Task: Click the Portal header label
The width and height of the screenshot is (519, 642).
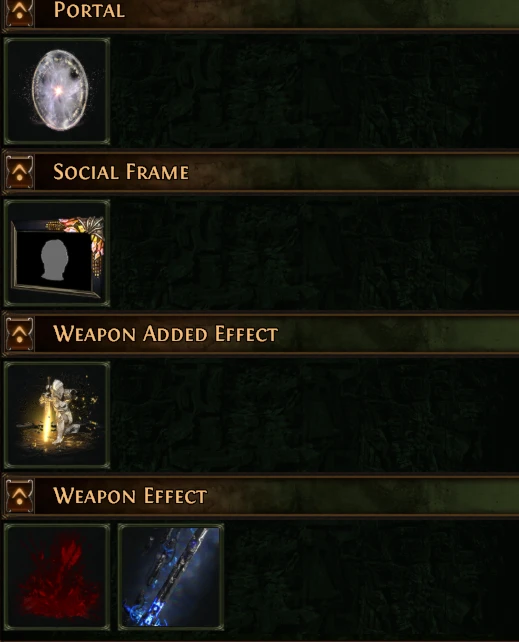Action: (89, 10)
